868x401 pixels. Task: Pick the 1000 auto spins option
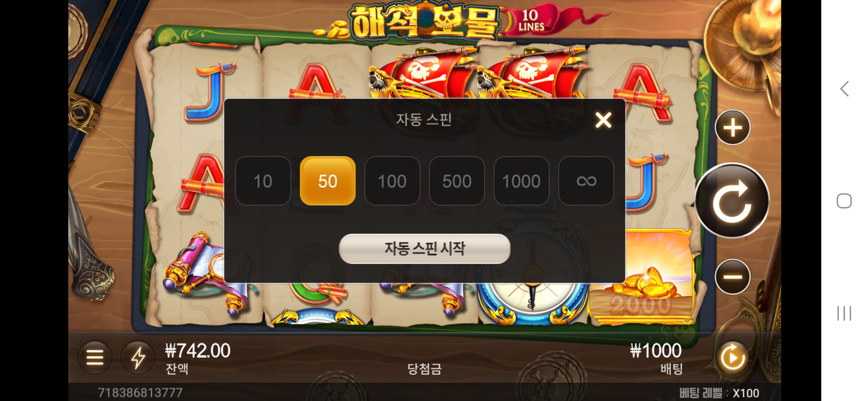(x=521, y=181)
